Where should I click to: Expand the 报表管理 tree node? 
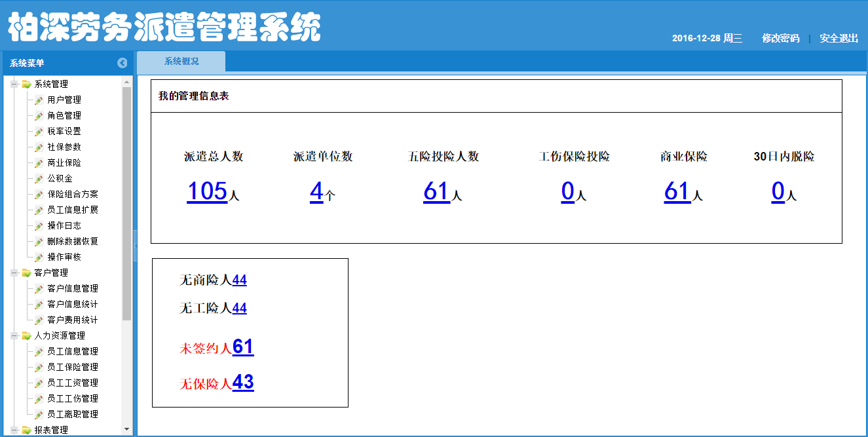[14, 430]
